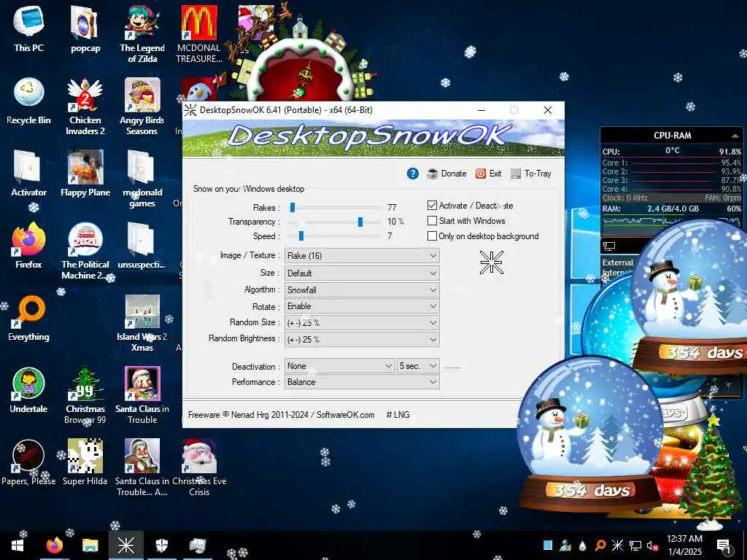Open the Windows Start menu
This screenshot has height=560, width=747.
[x=18, y=545]
